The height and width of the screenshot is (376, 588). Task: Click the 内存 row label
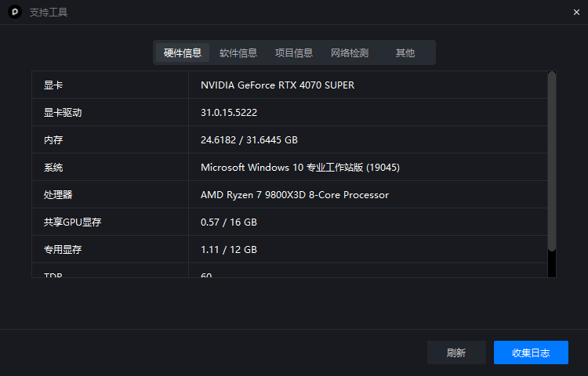(53, 140)
